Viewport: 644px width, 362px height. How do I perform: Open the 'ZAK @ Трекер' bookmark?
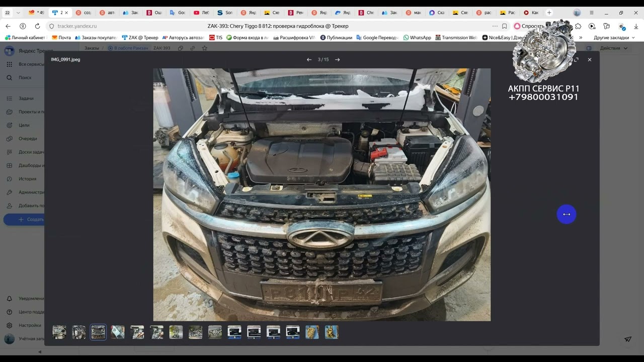(140, 38)
